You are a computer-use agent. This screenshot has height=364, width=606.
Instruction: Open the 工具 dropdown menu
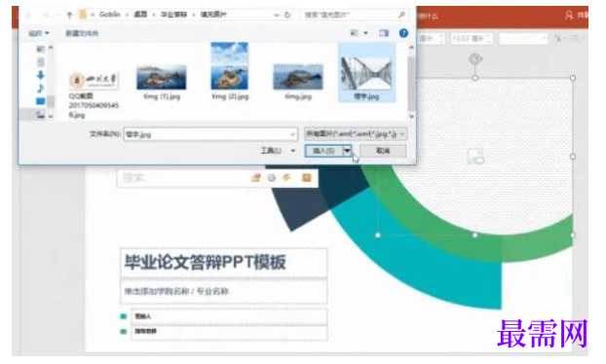(x=278, y=151)
